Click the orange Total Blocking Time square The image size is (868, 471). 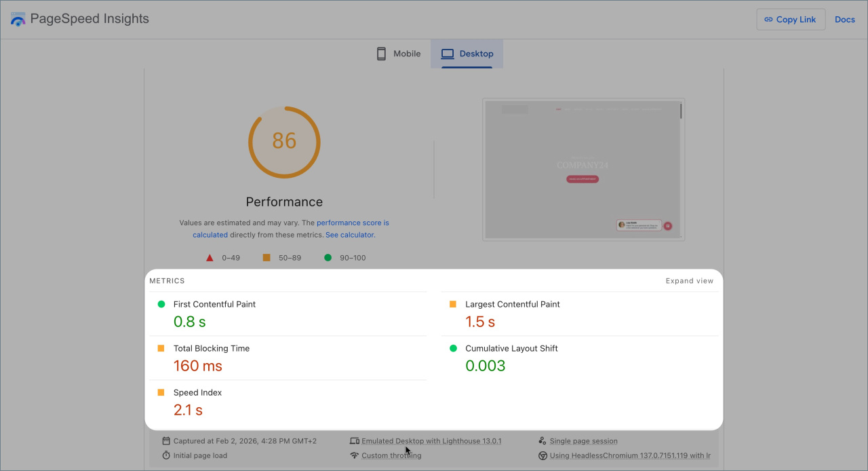(161, 348)
